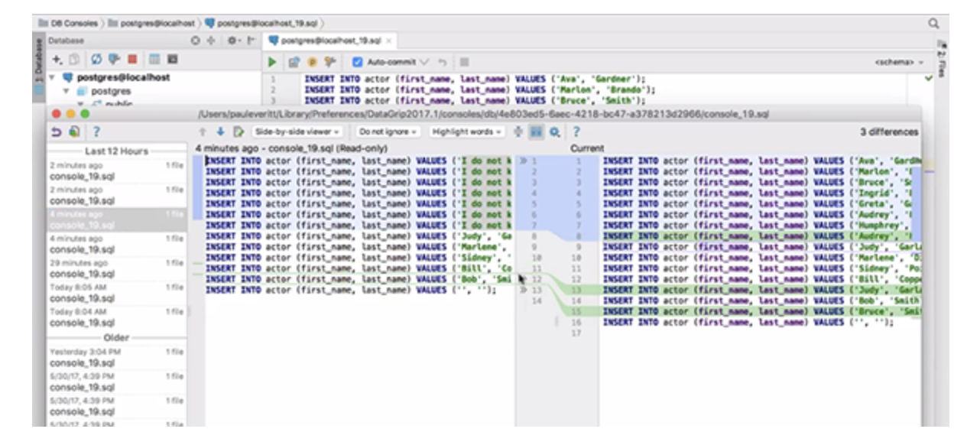The image size is (980, 445).
Task: Click the Last 12 Hours group header
Action: coord(116,151)
